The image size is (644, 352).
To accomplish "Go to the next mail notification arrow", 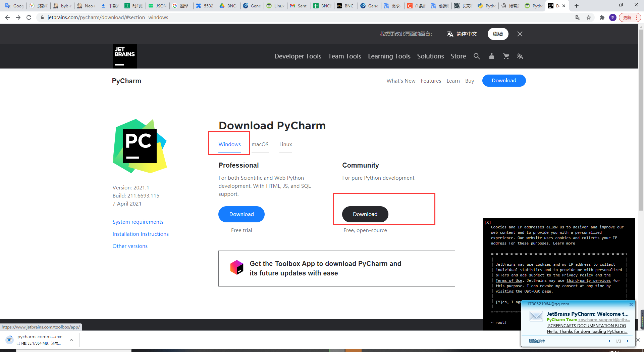I will (x=628, y=341).
